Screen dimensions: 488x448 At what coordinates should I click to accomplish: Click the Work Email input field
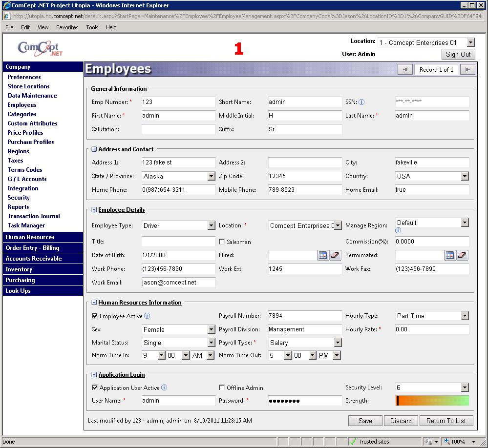[x=178, y=283]
